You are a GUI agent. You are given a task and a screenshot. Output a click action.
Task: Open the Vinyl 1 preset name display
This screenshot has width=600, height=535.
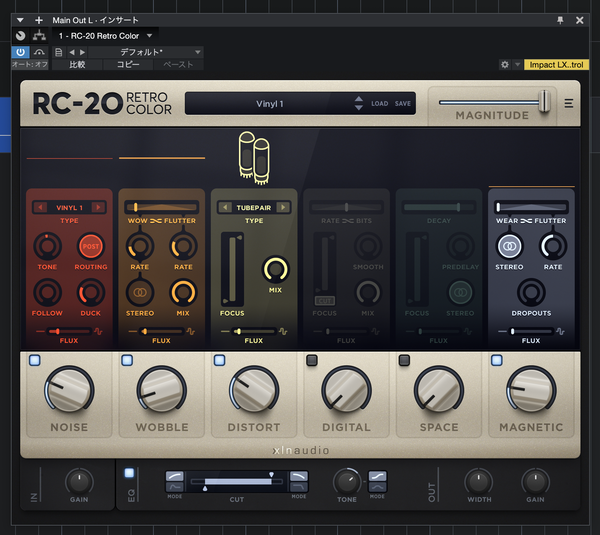pyautogui.click(x=269, y=104)
